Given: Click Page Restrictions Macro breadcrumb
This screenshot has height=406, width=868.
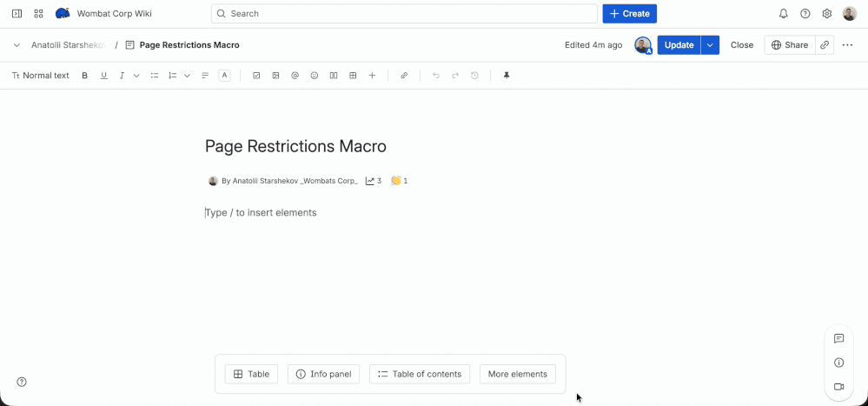Looking at the screenshot, I should pos(189,45).
